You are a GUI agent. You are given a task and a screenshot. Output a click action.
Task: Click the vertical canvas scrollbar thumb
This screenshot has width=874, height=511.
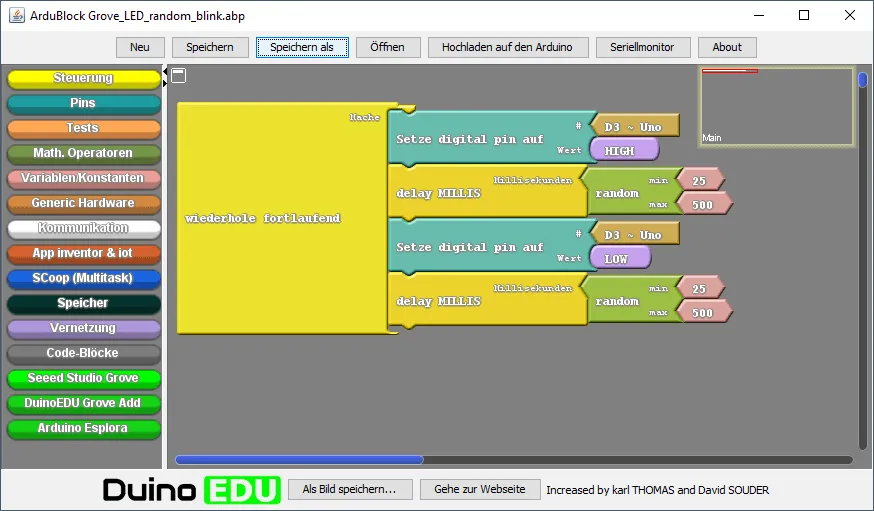(x=863, y=81)
